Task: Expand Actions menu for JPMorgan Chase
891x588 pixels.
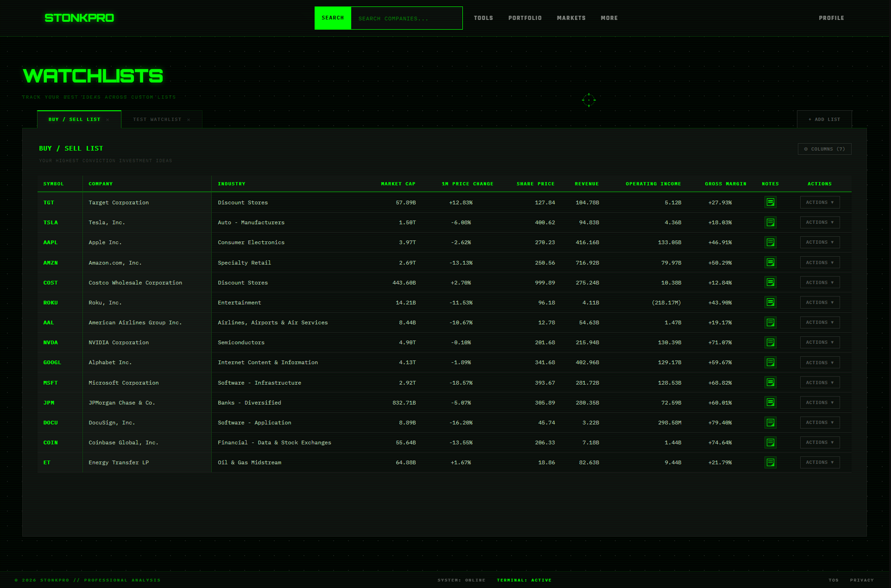Action: pos(819,403)
